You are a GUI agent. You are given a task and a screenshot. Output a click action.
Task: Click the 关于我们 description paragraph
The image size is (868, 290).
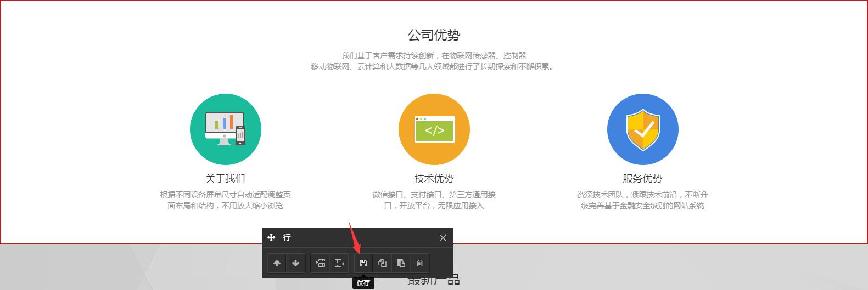tap(225, 200)
